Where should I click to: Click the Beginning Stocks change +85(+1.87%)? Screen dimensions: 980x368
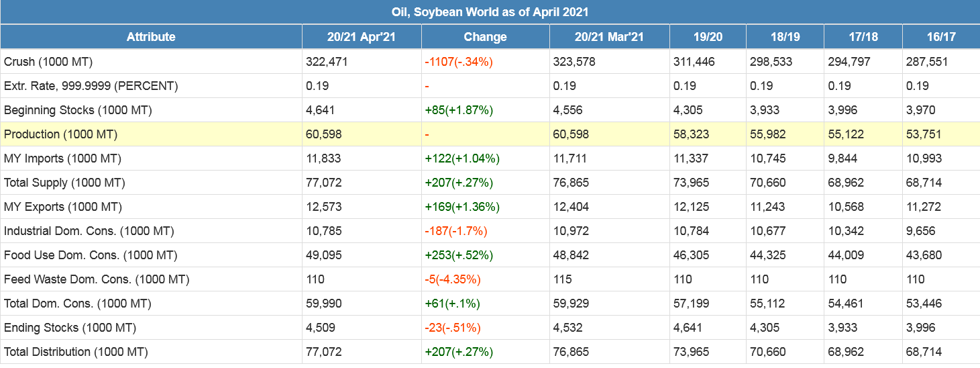[x=459, y=110]
